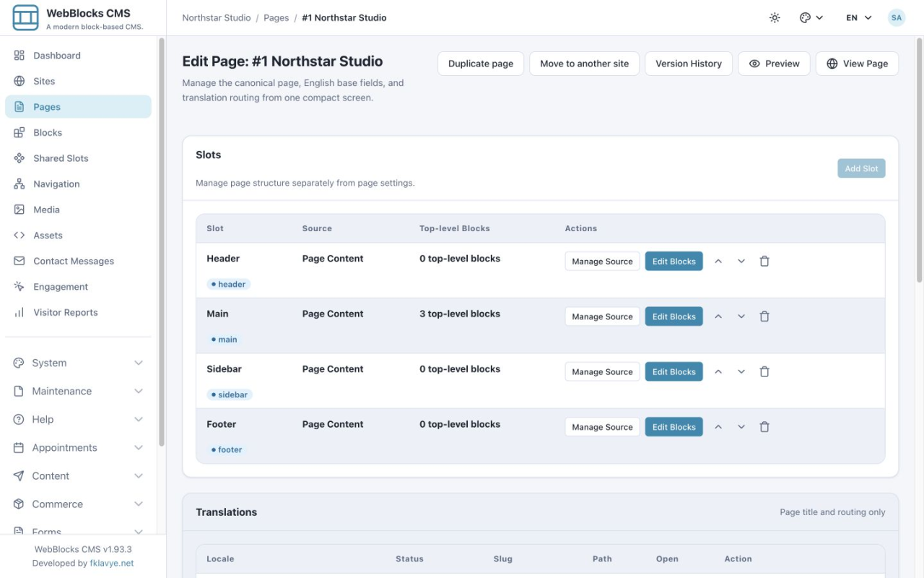Open Dashboard in the sidebar
This screenshot has width=924, height=578.
coord(78,56)
